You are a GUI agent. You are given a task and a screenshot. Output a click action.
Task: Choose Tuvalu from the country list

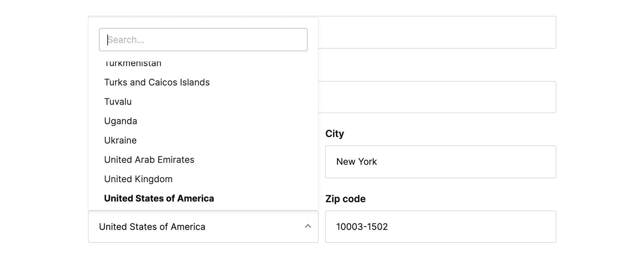point(118,102)
